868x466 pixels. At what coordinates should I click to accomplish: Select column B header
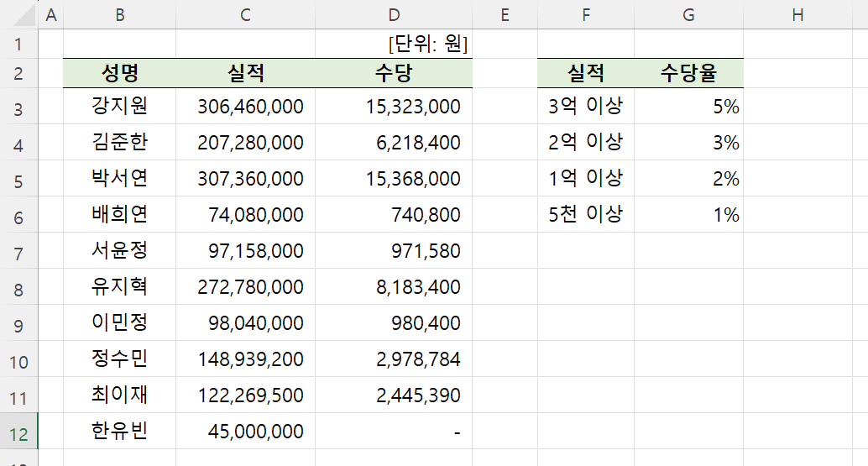[x=119, y=15]
